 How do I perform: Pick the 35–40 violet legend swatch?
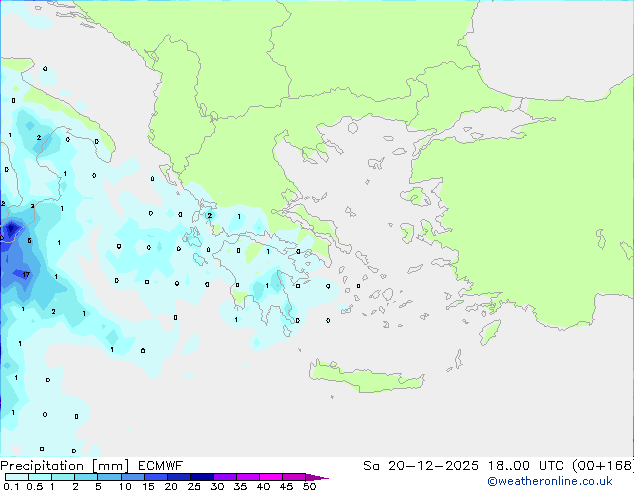(x=248, y=477)
